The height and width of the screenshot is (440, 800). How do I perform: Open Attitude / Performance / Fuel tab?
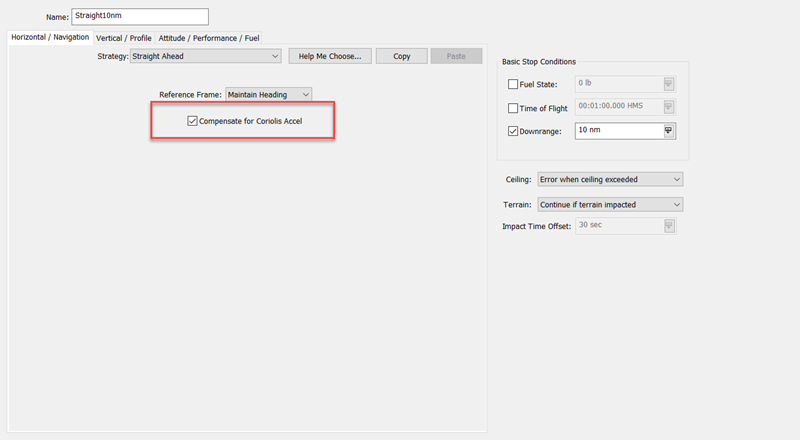(x=209, y=38)
